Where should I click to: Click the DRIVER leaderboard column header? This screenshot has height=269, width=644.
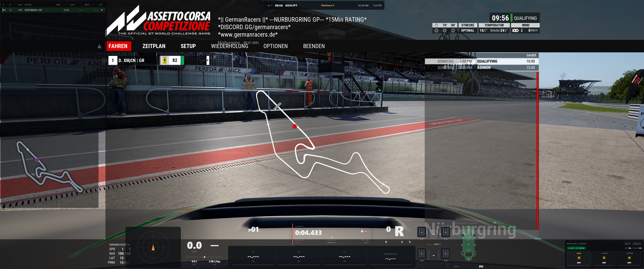click(28, 5)
